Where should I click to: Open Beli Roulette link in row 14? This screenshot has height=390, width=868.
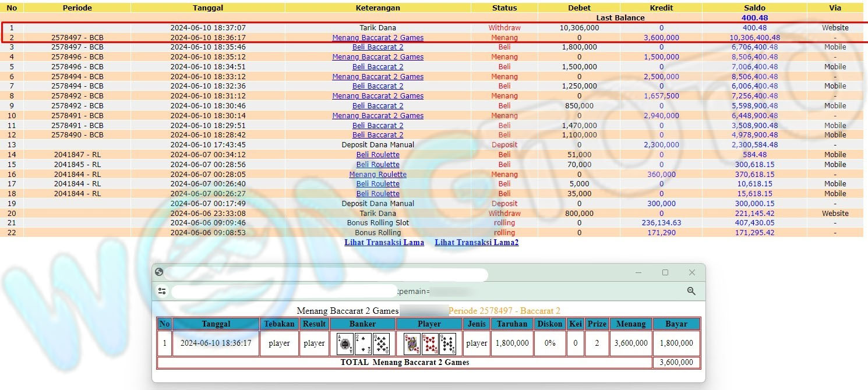377,155
